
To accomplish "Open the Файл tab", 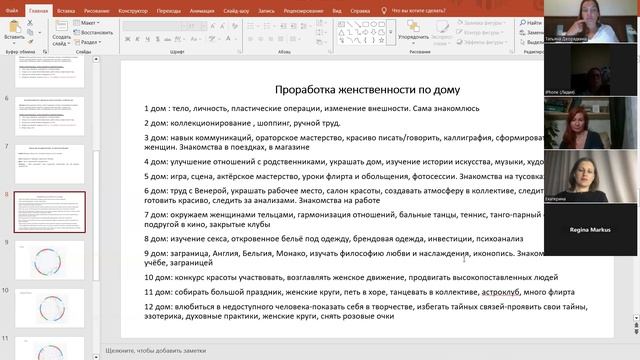I will coord(11,11).
